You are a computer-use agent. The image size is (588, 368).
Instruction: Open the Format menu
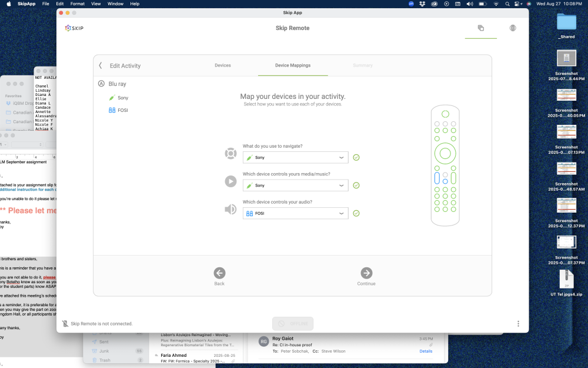(77, 4)
